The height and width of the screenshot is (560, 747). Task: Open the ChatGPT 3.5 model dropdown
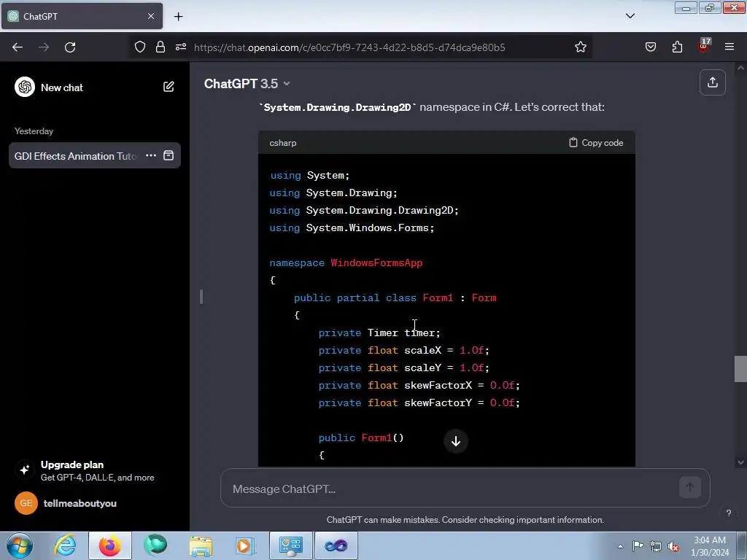247,84
